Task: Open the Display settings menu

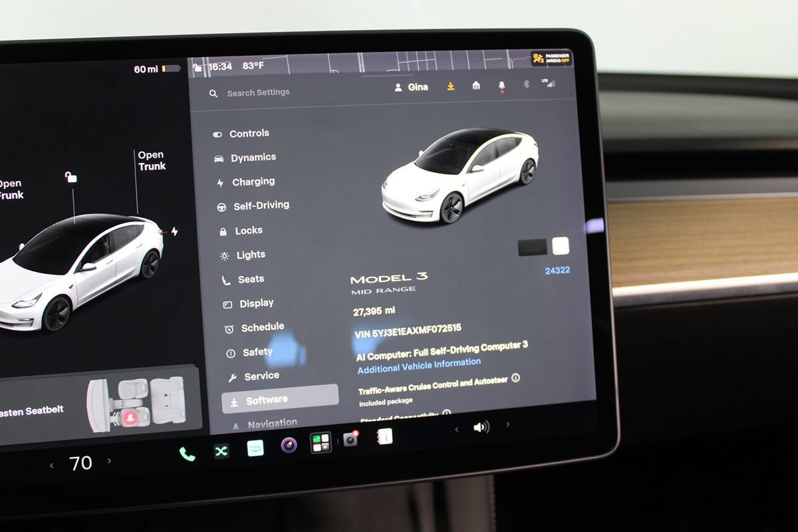Action: [248, 303]
